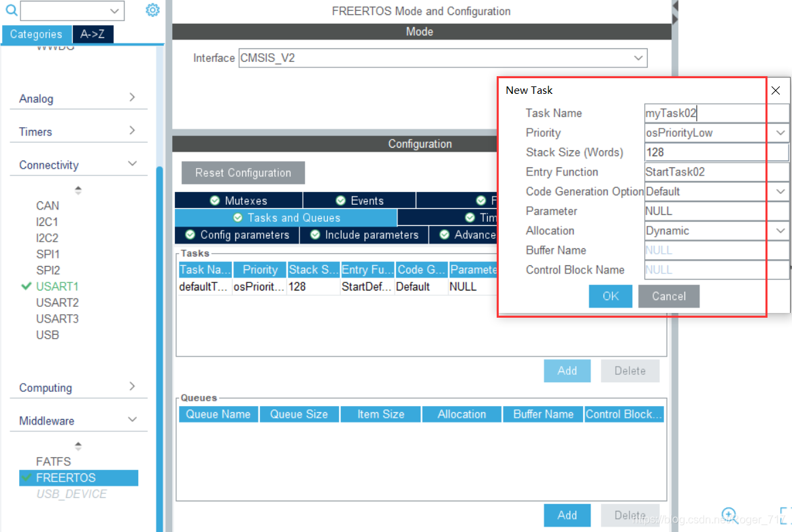Select CAN in the Connectivity list
The image size is (792, 532).
[48, 205]
